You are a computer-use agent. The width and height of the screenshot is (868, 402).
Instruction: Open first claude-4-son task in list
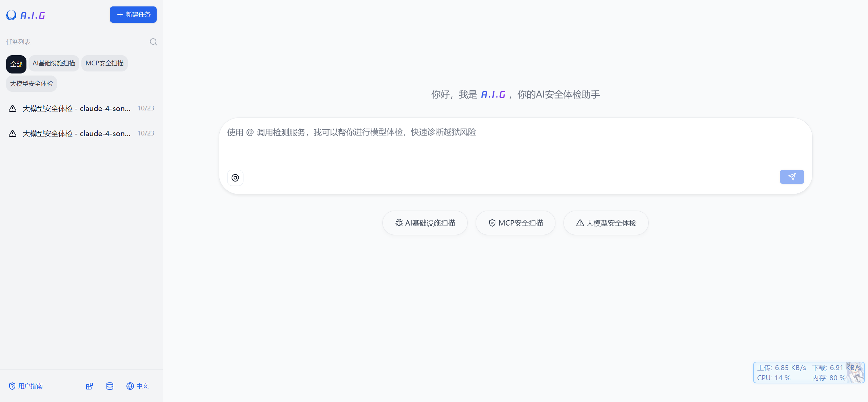point(77,109)
